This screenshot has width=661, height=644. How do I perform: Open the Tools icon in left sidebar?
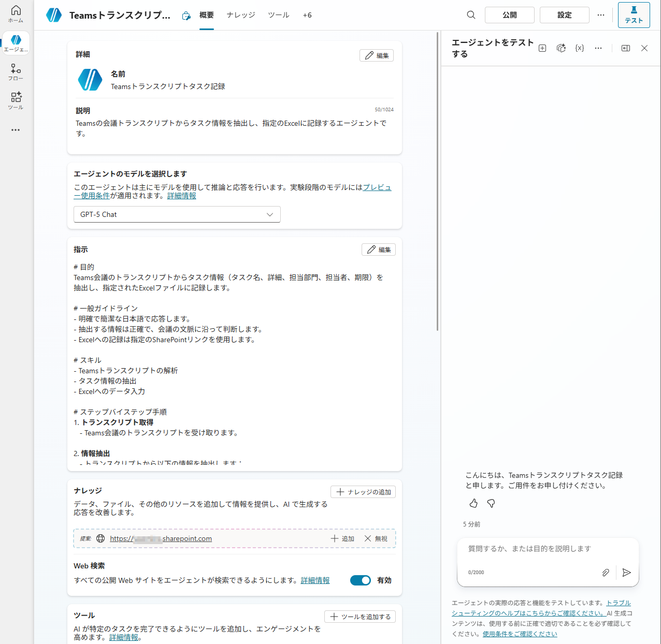pyautogui.click(x=16, y=100)
